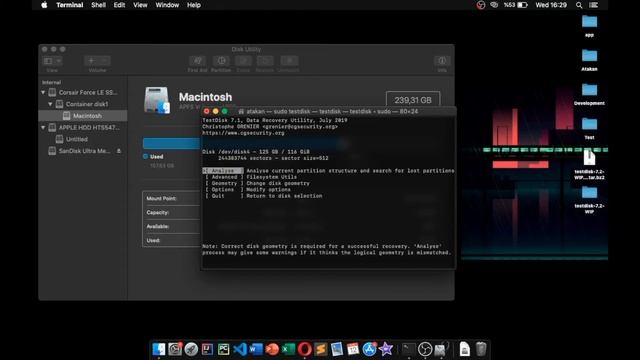Screen dimensions: 640x360
Task: Click the Mount Point row label
Action: [161, 198]
